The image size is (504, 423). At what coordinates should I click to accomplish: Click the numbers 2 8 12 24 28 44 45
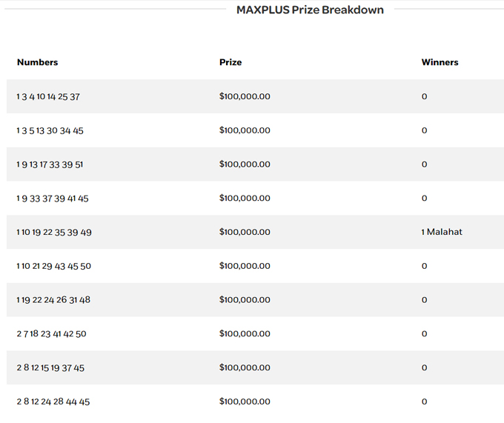53,402
